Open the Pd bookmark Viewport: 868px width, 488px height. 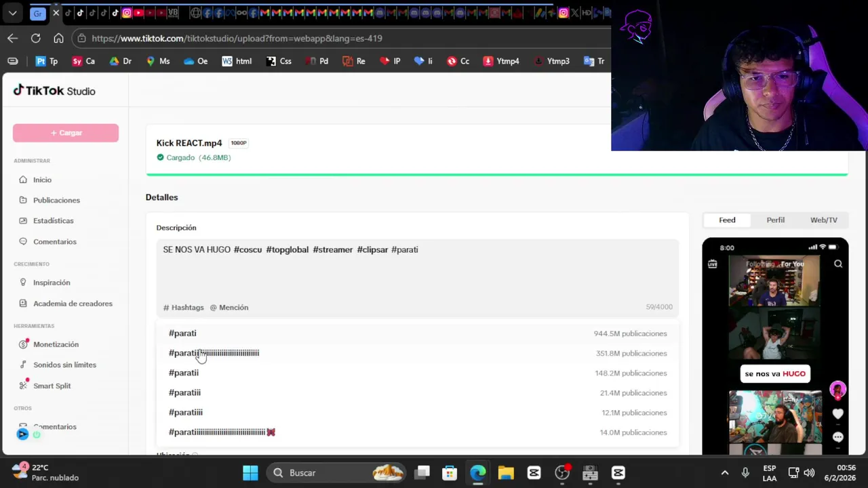(x=317, y=61)
